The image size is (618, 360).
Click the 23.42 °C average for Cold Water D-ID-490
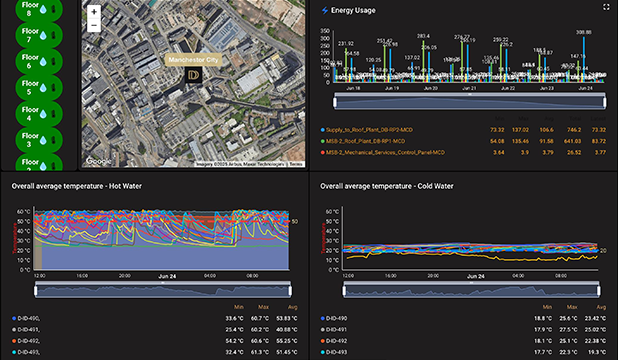pos(595,318)
